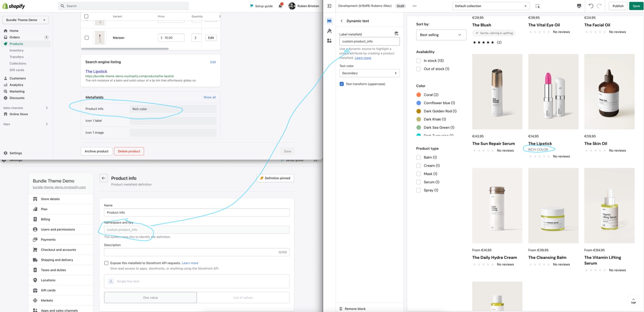This screenshot has width=644, height=312.
Task: Click the Remove block trash icon
Action: click(x=341, y=309)
